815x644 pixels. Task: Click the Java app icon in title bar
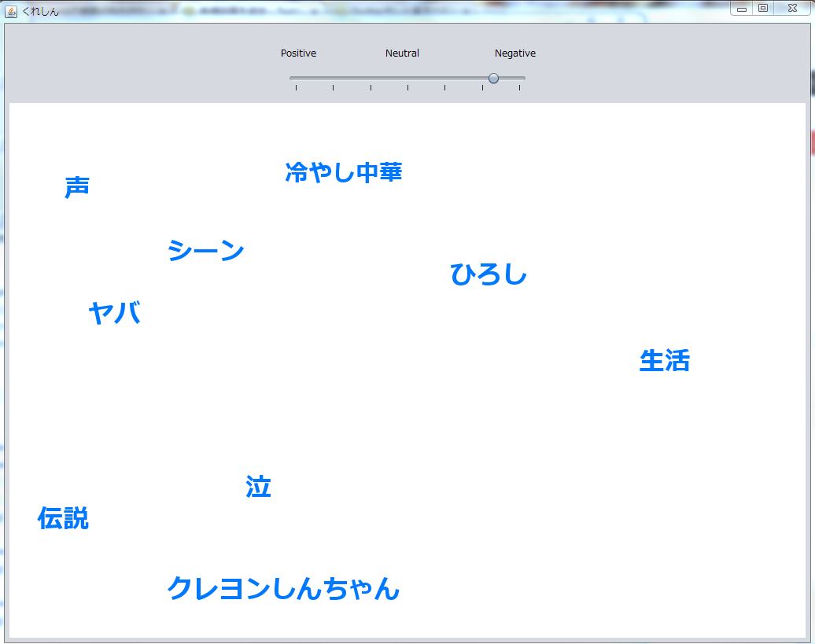click(11, 11)
